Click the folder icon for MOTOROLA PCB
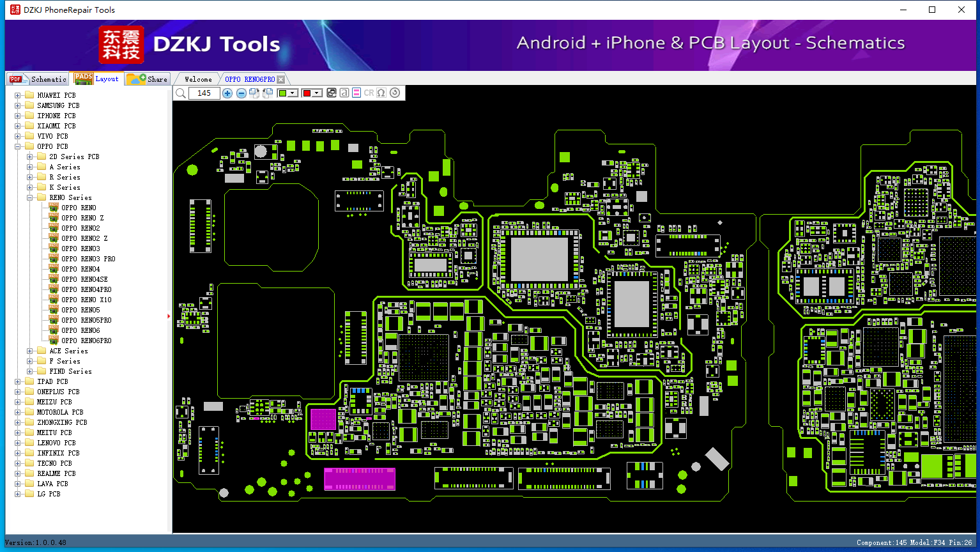 coord(29,412)
